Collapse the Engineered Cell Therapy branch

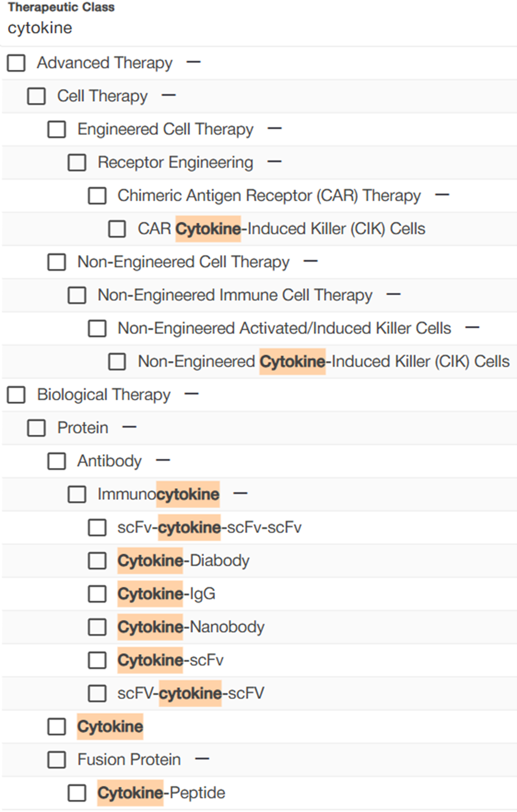pyautogui.click(x=274, y=128)
